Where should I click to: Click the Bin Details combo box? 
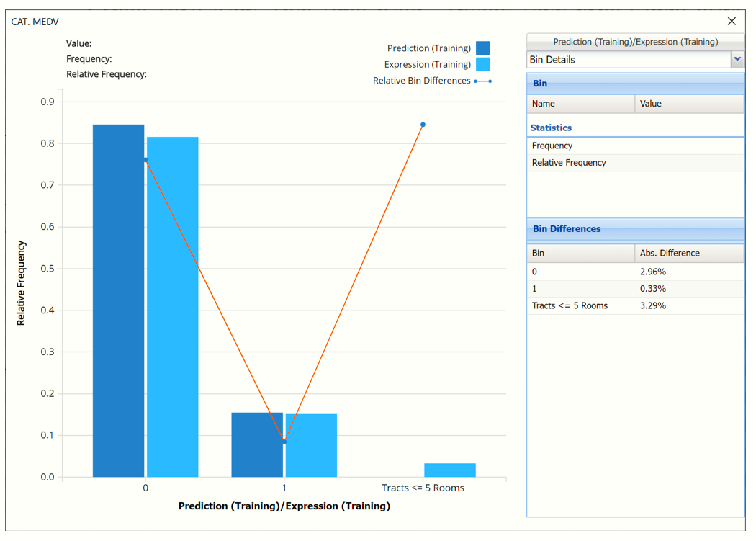point(629,60)
